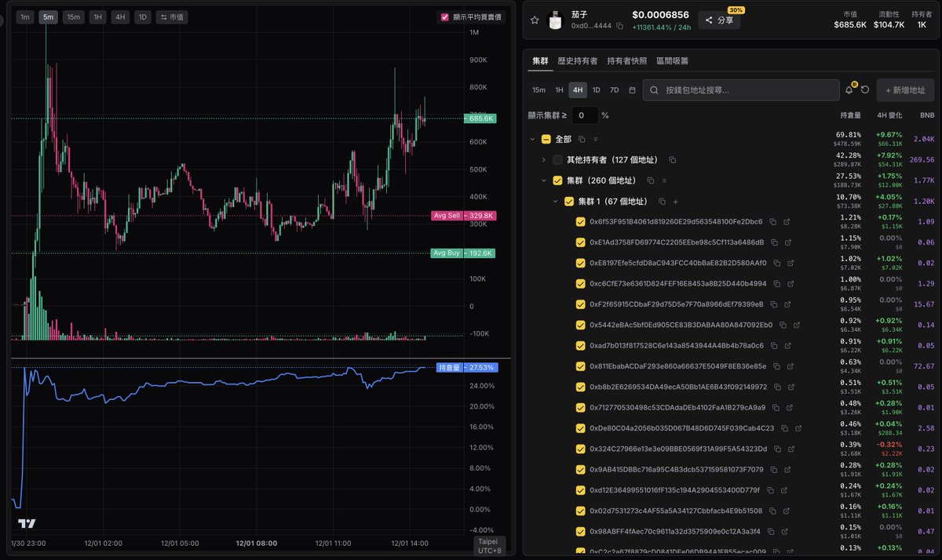
Task: Favorite the 茄子 token with the star icon
Action: [x=535, y=20]
